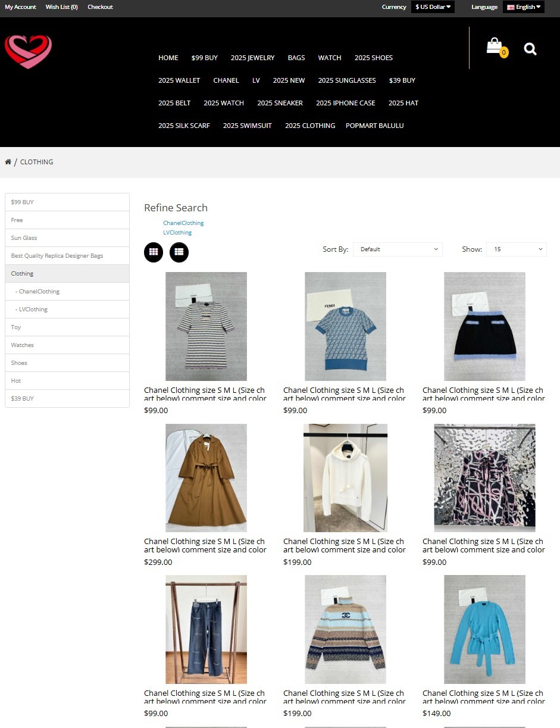
Task: Open the 2025 IPHONE CASE menu
Action: (x=346, y=103)
